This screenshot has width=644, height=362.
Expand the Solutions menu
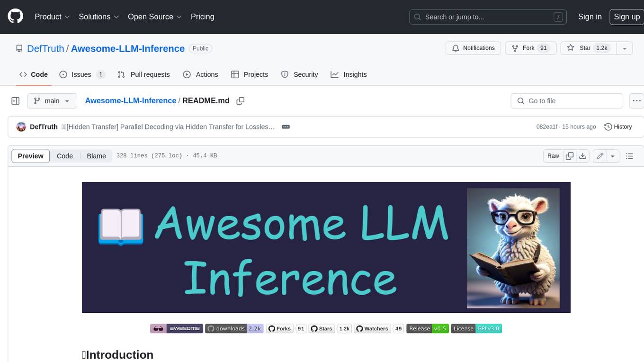click(x=98, y=17)
